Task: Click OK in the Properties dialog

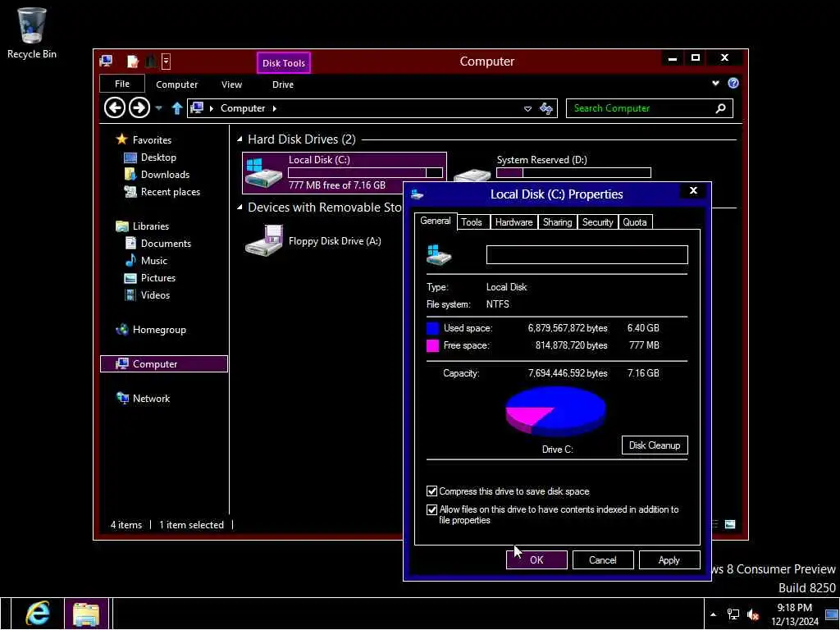Action: click(536, 559)
